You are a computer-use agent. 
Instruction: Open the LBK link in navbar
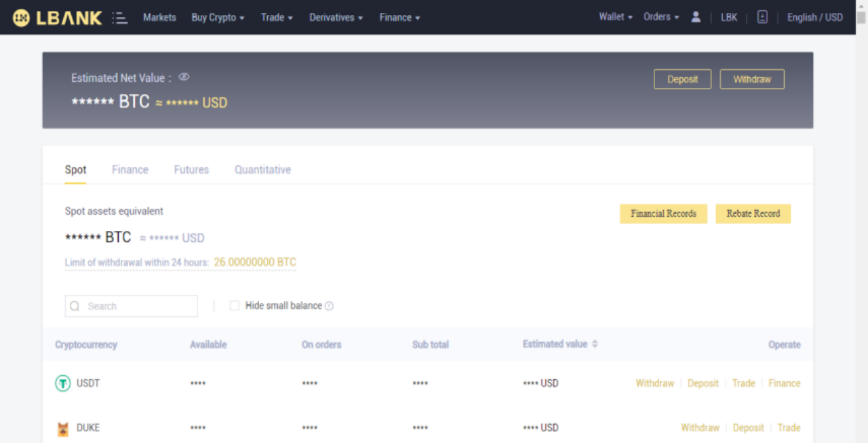pyautogui.click(x=729, y=18)
